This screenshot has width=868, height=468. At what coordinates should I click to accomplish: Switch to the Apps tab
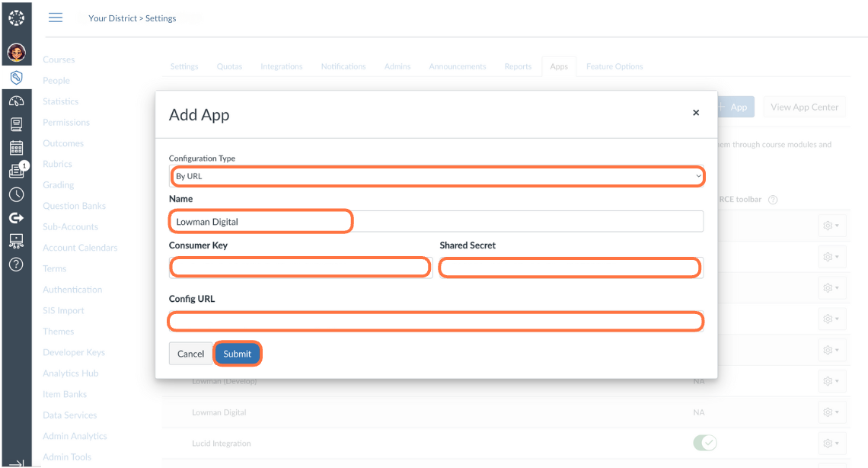click(x=559, y=66)
